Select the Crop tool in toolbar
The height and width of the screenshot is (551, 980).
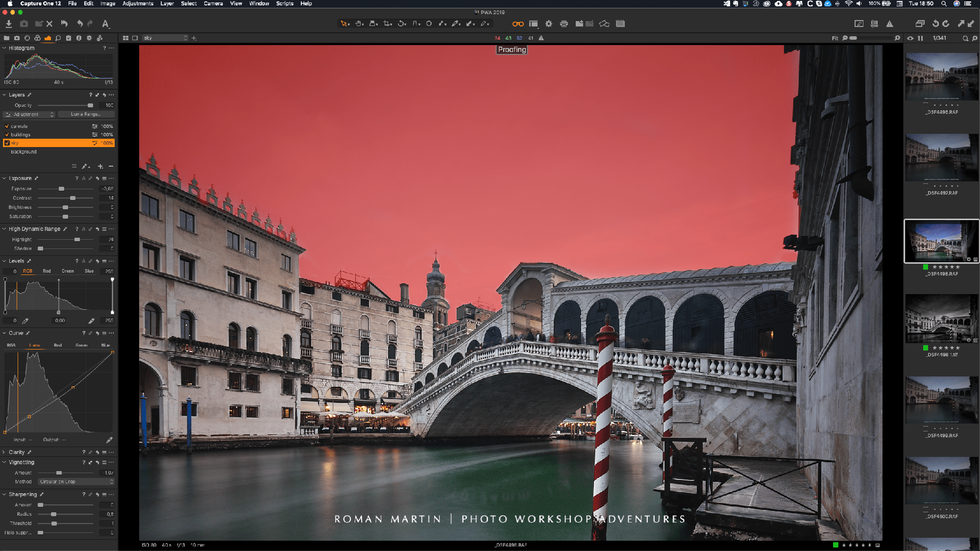tap(387, 24)
